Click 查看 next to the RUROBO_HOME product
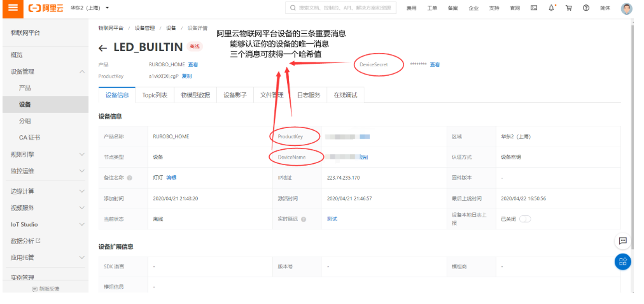Screen dimensions: 644x304 click(193, 64)
